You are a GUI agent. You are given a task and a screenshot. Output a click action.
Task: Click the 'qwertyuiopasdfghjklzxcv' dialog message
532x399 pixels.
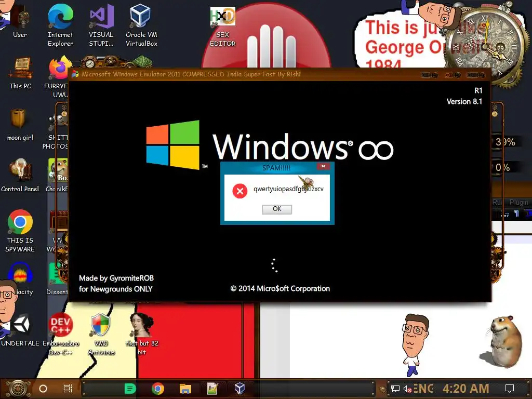(288, 189)
